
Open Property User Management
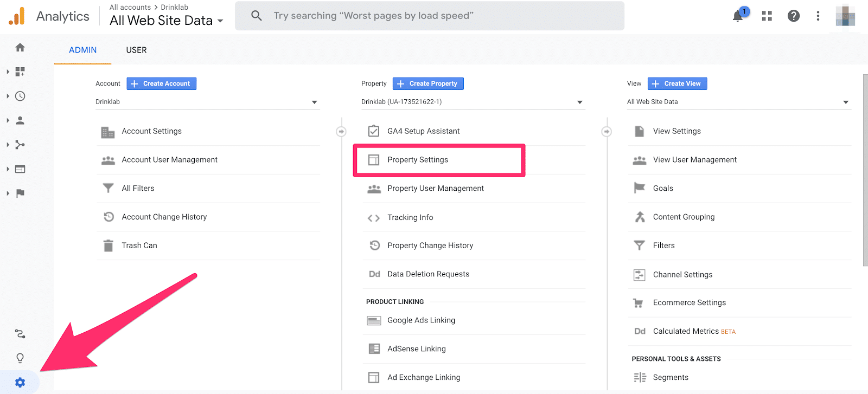474,189
